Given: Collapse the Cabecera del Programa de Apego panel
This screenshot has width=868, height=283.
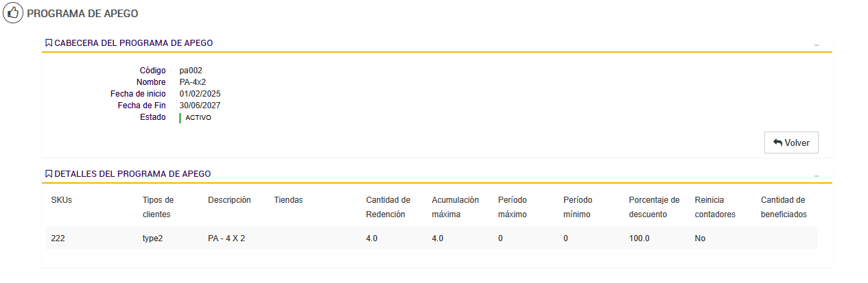Looking at the screenshot, I should click(x=817, y=45).
